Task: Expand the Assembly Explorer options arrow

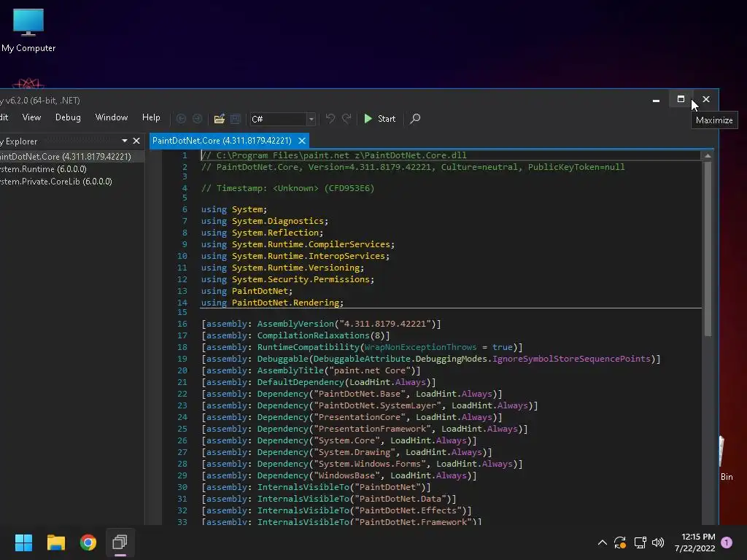Action: point(124,141)
